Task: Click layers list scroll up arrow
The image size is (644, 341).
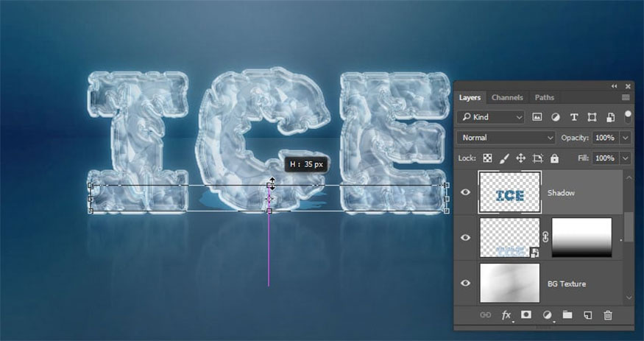Action: tap(629, 177)
